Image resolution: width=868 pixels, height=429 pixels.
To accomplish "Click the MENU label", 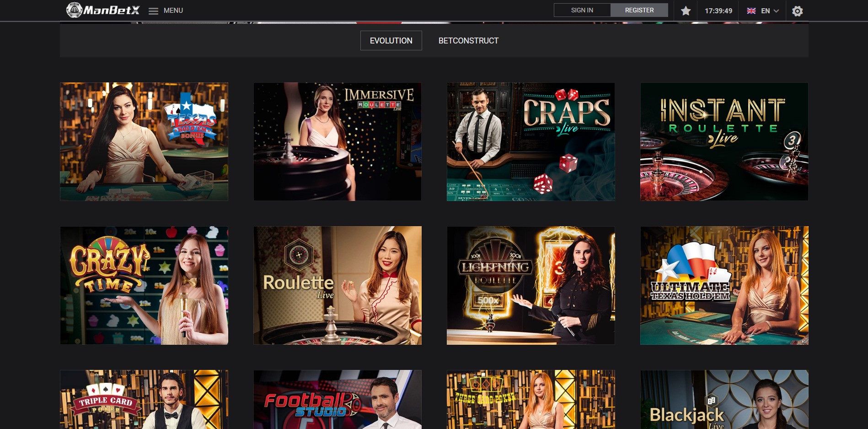I will tap(173, 11).
